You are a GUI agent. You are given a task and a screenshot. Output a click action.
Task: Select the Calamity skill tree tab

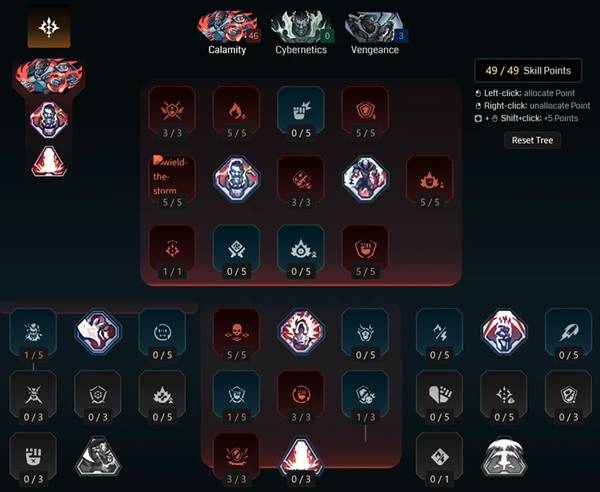pos(228,34)
